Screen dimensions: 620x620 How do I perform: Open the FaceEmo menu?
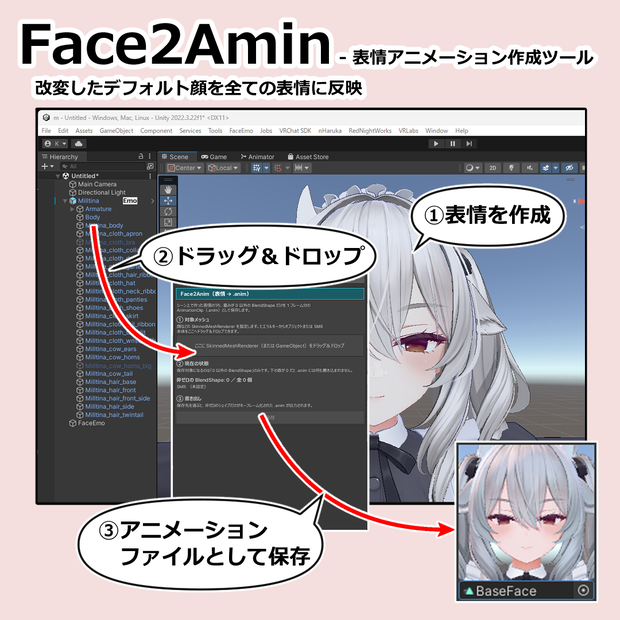point(241,130)
